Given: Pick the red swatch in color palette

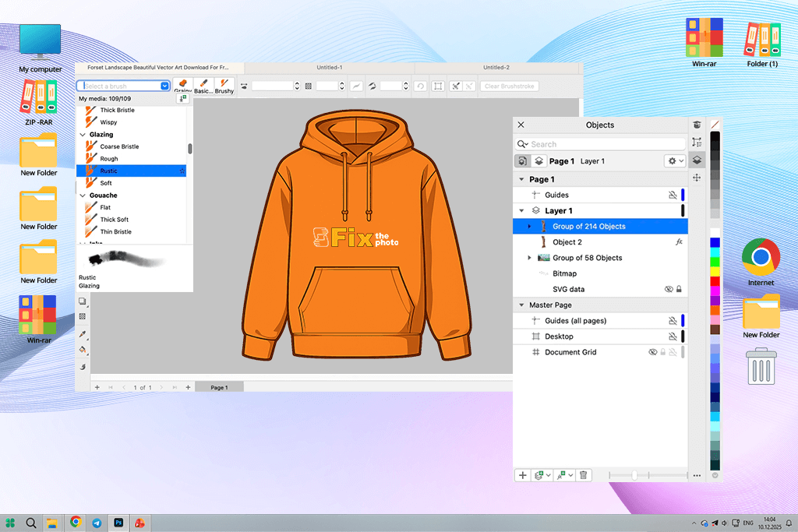Looking at the screenshot, I should [715, 281].
